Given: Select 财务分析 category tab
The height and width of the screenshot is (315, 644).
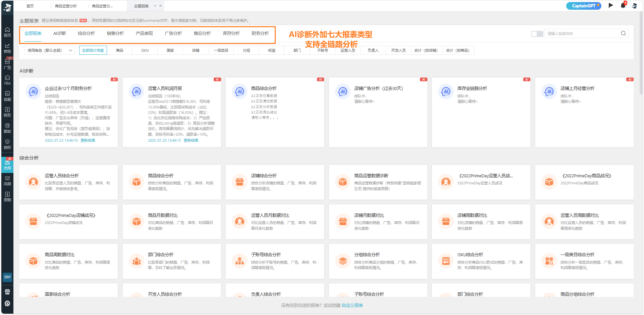Looking at the screenshot, I should coord(260,33).
